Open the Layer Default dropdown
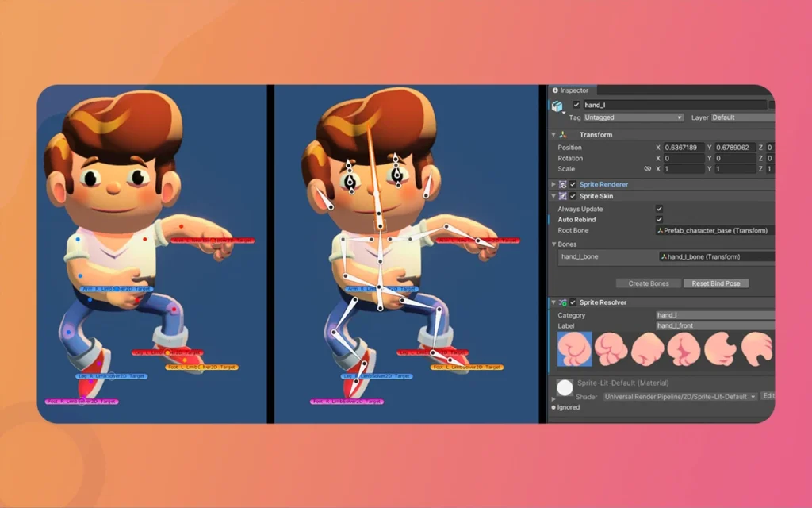 tap(743, 117)
